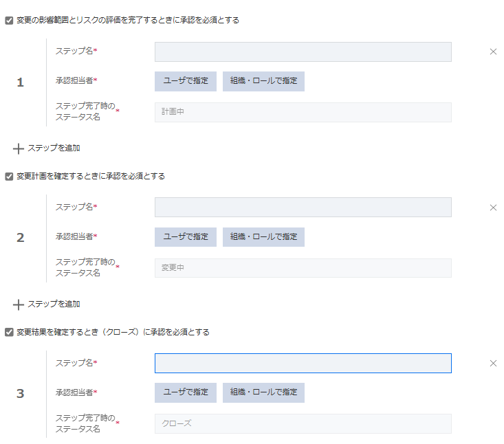Screen dimensions: 504x444
Task: Select 組織・ロールで指定 in step 3
Action: pos(263,392)
